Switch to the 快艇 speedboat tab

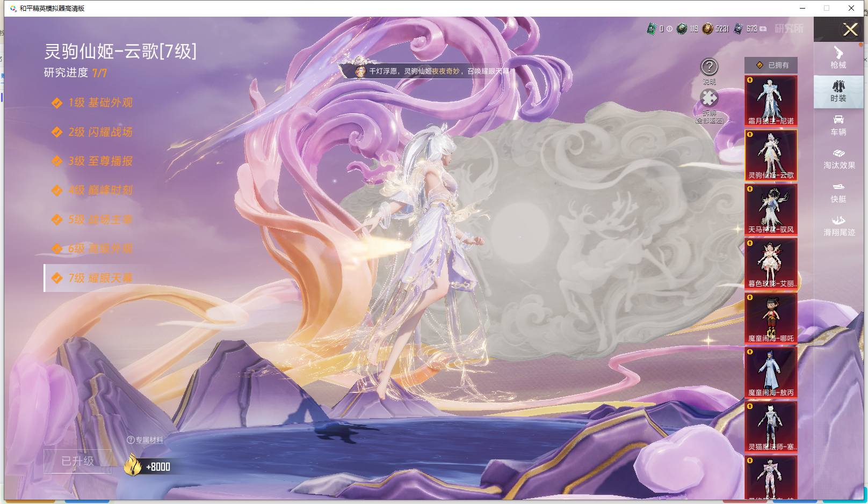pyautogui.click(x=838, y=193)
